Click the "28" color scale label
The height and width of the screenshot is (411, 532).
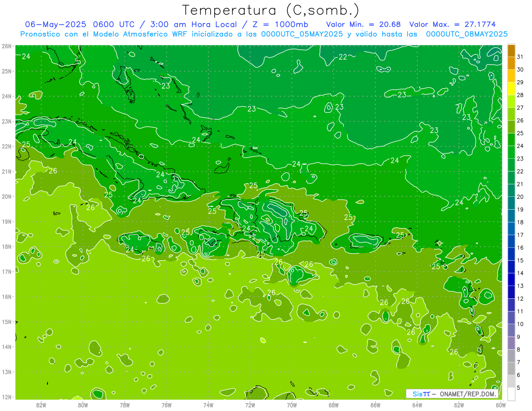pyautogui.click(x=520, y=95)
